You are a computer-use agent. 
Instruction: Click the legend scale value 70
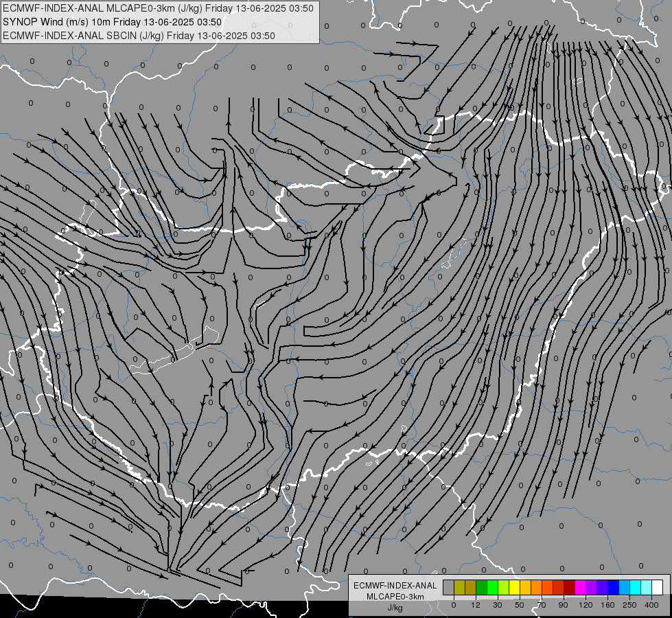pos(542,605)
